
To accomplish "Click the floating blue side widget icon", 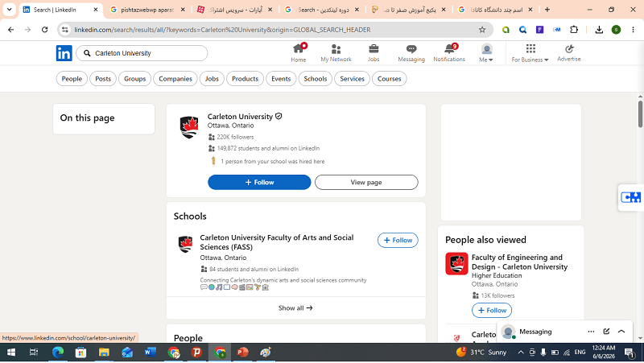I will pyautogui.click(x=630, y=197).
